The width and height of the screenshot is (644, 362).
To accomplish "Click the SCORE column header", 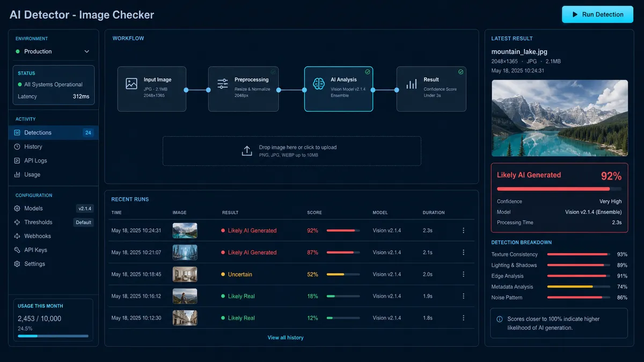I will [314, 213].
